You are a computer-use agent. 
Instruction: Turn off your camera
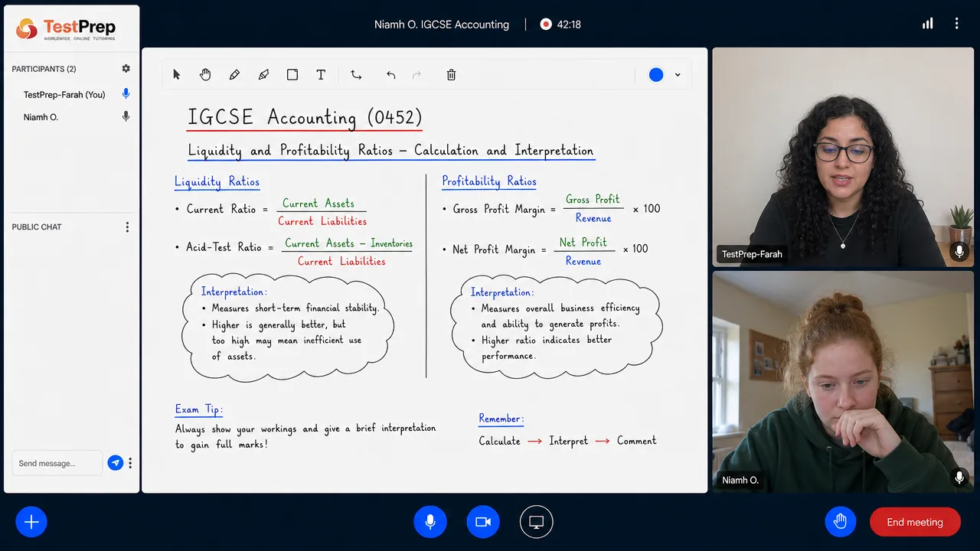483,522
